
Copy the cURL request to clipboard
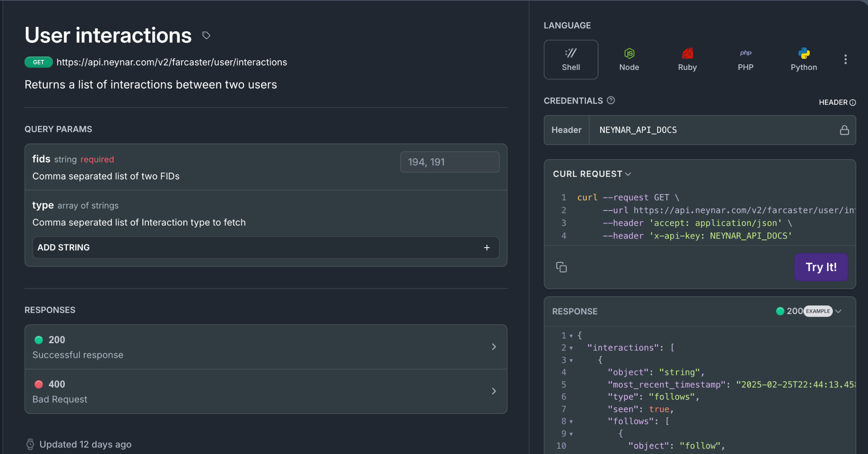561,267
